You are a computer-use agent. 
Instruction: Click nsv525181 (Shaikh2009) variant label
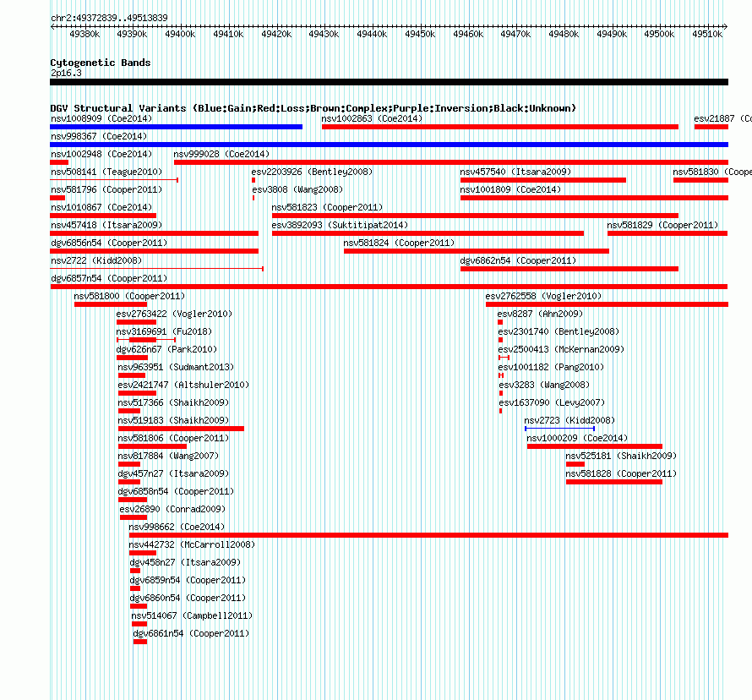[x=621, y=456]
